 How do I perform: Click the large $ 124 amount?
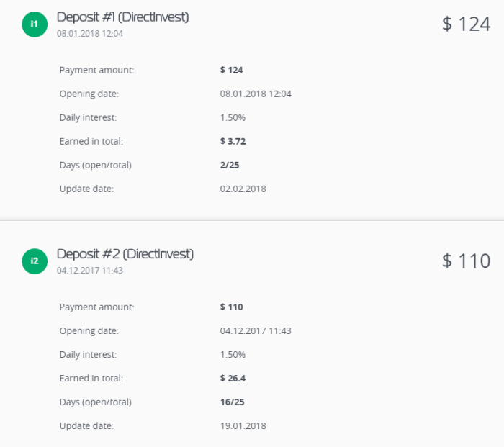pyautogui.click(x=466, y=24)
